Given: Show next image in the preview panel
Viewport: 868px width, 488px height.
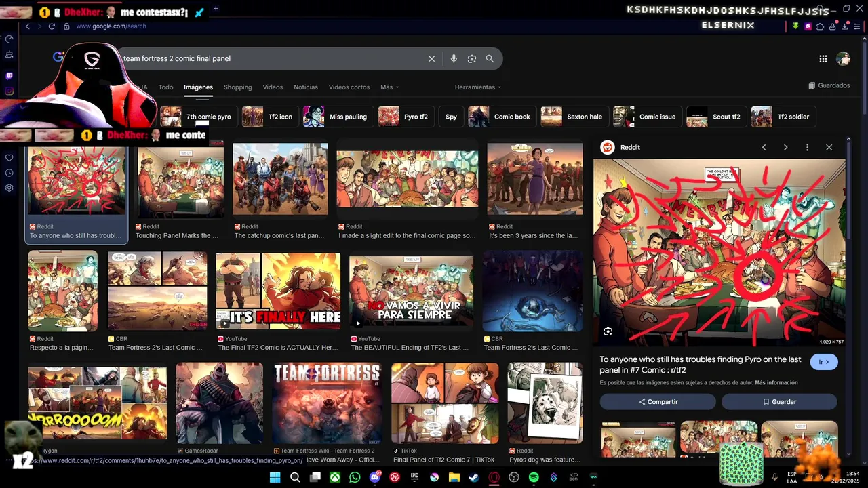Looking at the screenshot, I should pyautogui.click(x=785, y=147).
